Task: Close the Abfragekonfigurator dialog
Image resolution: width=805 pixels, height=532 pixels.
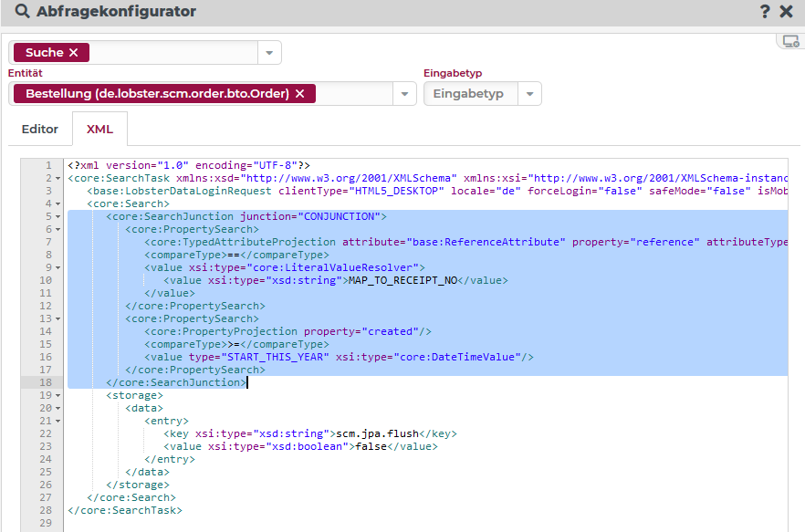Action: tap(786, 12)
